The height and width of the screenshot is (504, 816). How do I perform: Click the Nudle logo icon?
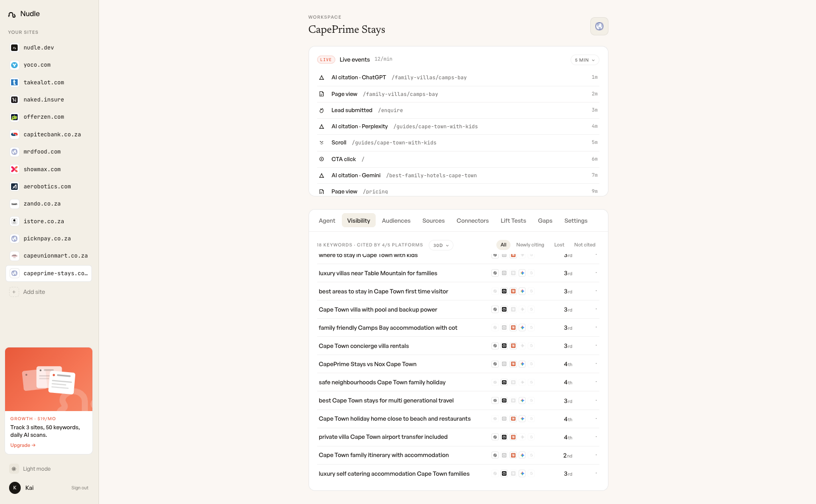12,14
